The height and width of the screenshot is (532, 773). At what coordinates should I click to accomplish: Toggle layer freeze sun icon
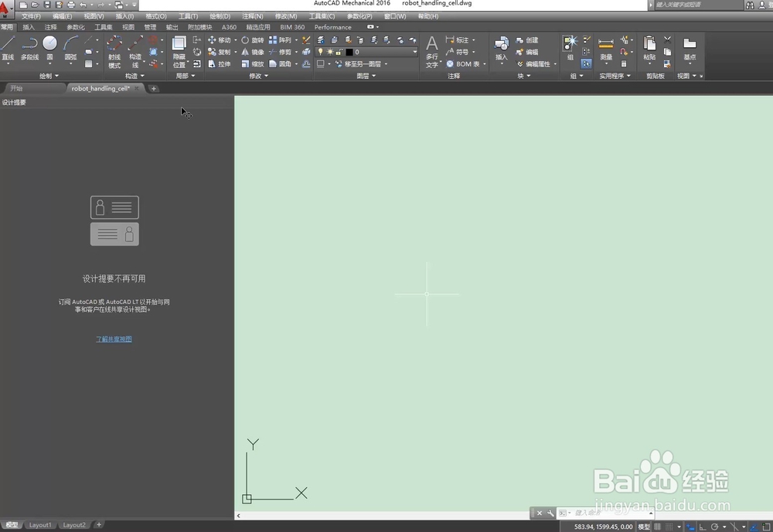click(330, 52)
